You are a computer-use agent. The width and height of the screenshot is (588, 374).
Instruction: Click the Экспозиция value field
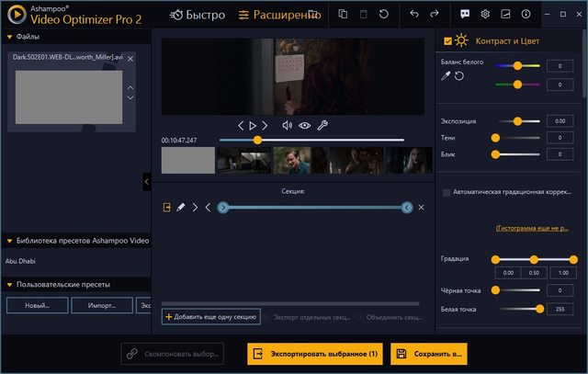click(x=560, y=121)
